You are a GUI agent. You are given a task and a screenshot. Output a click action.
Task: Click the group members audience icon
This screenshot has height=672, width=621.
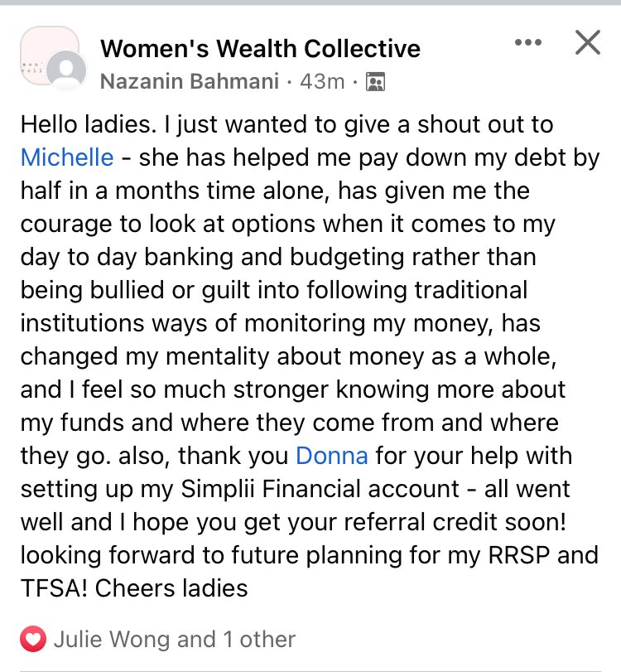pos(375,82)
